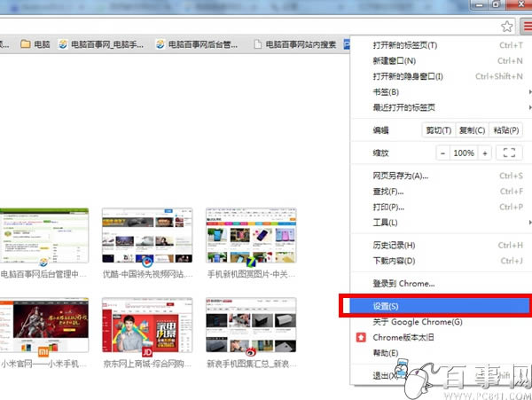Click the 优酷-中国领先视频网站 title text
Screen dimensions: 532x400
point(147,274)
